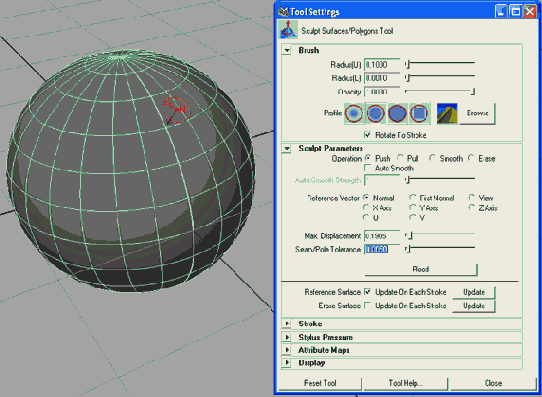This screenshot has height=397, width=542.
Task: Select the Smooth operation
Action: [432, 158]
